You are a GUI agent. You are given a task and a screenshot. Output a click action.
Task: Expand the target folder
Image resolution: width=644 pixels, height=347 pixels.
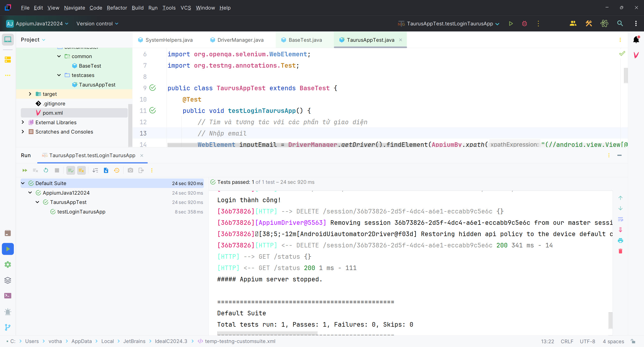[x=30, y=94]
